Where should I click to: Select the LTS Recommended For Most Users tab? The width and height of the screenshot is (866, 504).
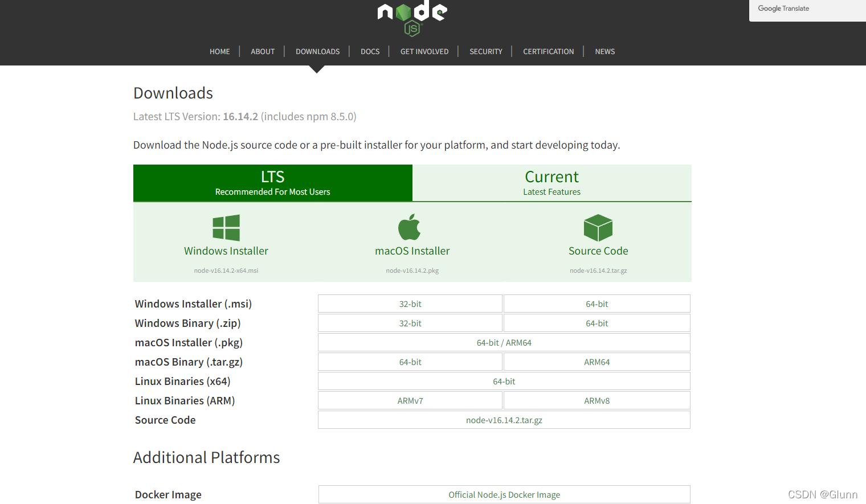(x=273, y=183)
